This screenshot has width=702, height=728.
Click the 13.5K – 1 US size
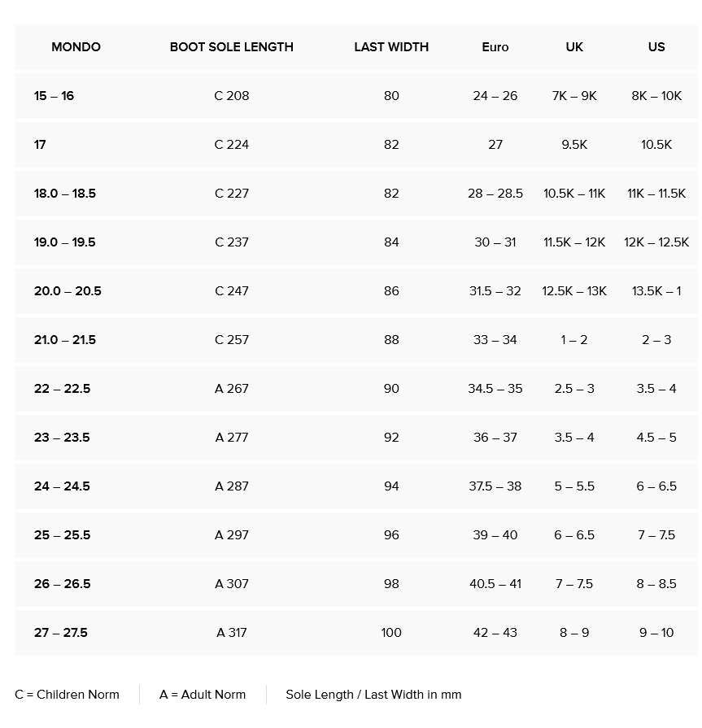pos(656,291)
